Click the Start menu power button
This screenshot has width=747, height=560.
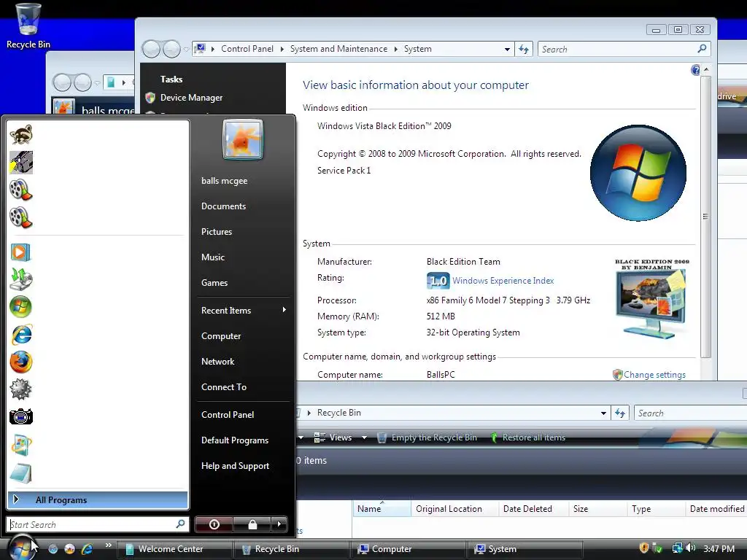(214, 524)
